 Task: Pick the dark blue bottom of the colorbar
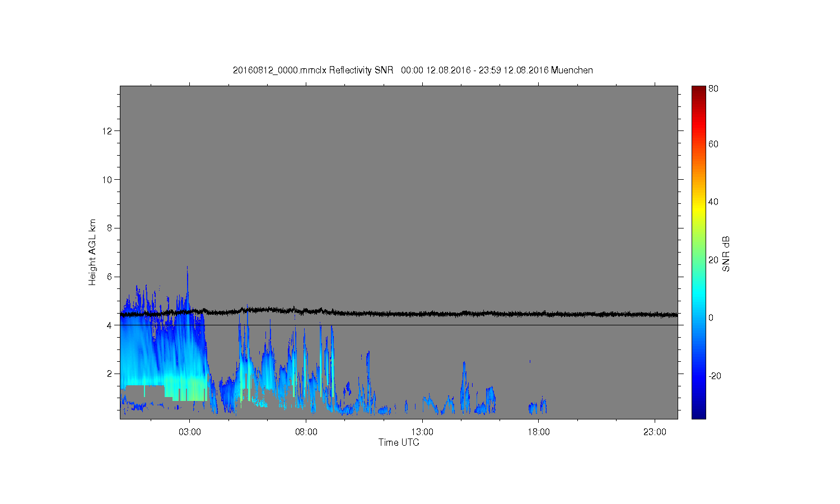pyautogui.click(x=698, y=413)
